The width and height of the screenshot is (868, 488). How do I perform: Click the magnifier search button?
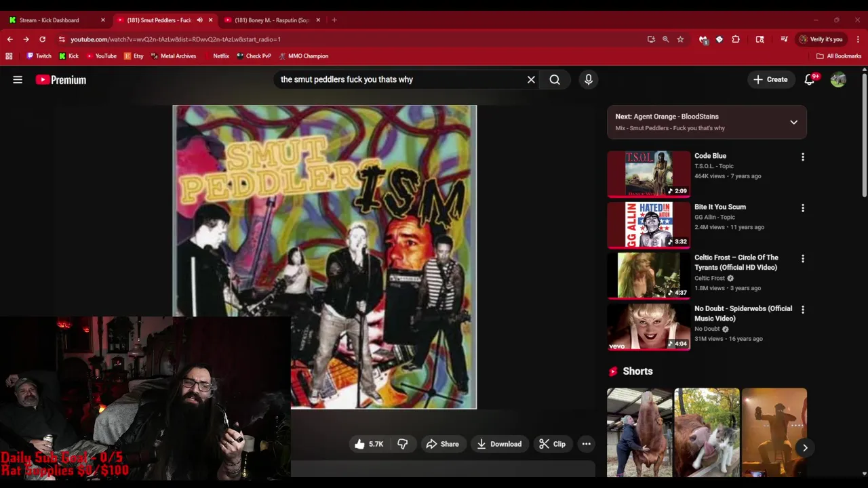click(555, 80)
